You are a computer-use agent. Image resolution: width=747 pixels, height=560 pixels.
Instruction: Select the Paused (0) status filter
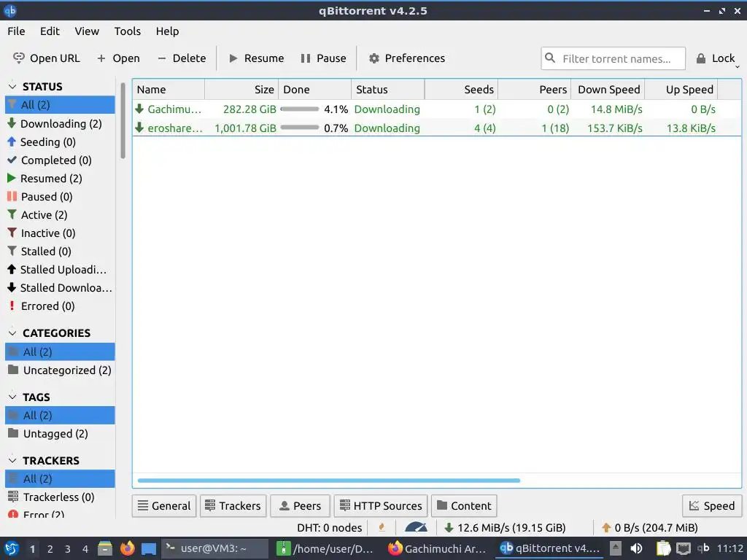tap(60, 197)
